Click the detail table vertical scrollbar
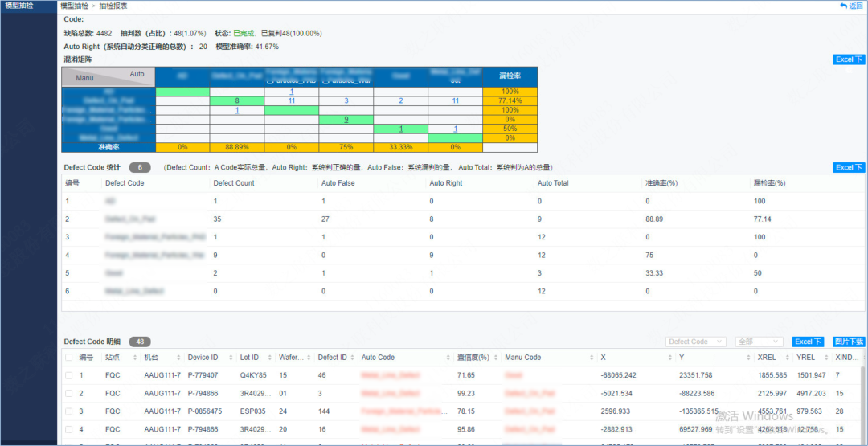 click(x=864, y=405)
